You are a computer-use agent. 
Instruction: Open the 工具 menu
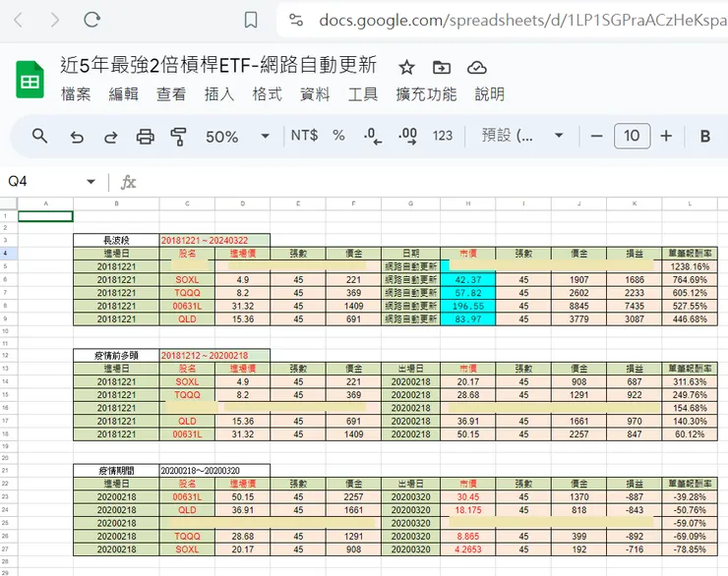[363, 94]
